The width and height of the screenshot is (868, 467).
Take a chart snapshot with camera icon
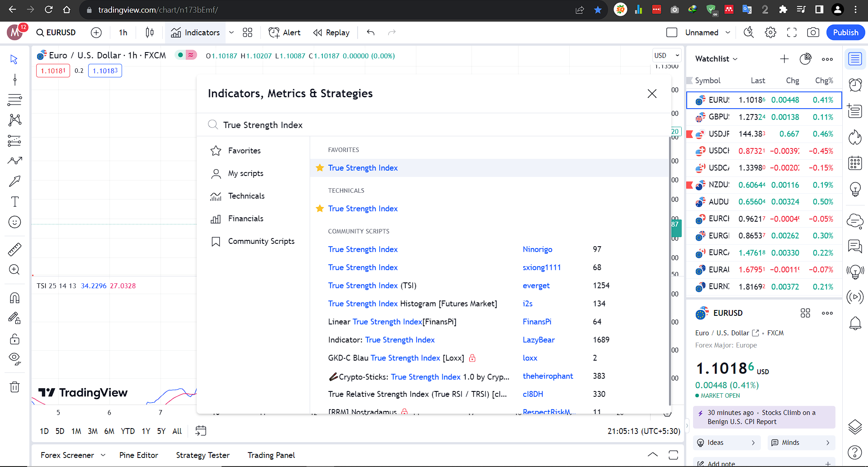[x=813, y=33]
